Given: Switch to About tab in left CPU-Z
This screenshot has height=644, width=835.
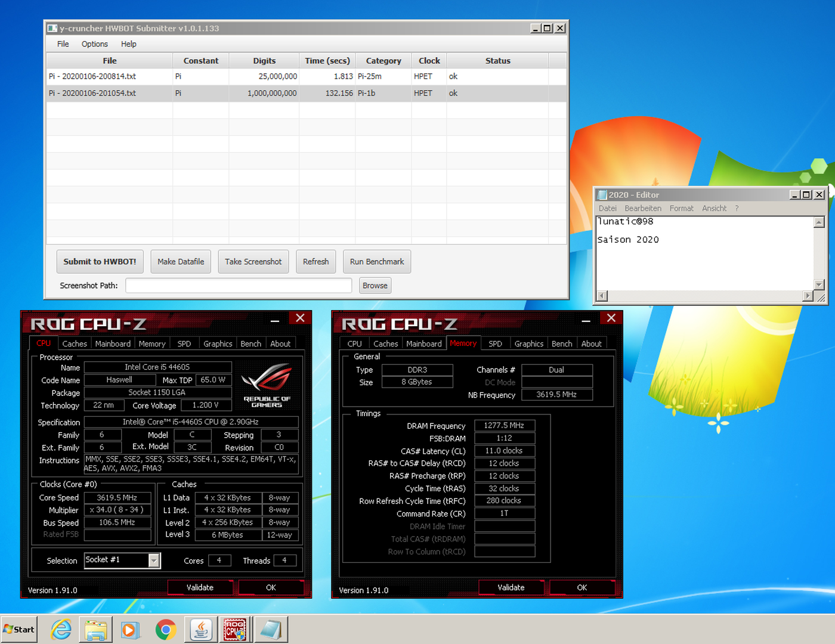Looking at the screenshot, I should point(280,344).
